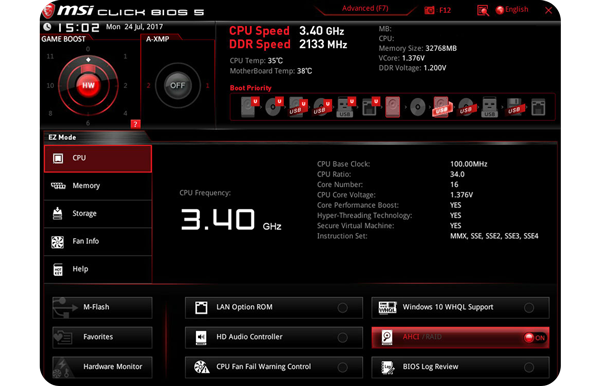
Task: Select the UEFI USB CD/DVD boot device
Action: 321,107
